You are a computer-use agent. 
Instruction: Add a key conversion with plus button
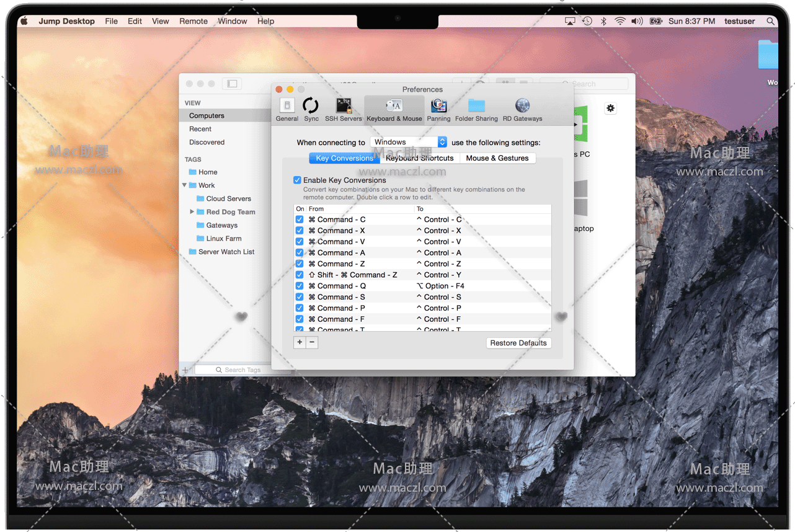click(x=300, y=342)
